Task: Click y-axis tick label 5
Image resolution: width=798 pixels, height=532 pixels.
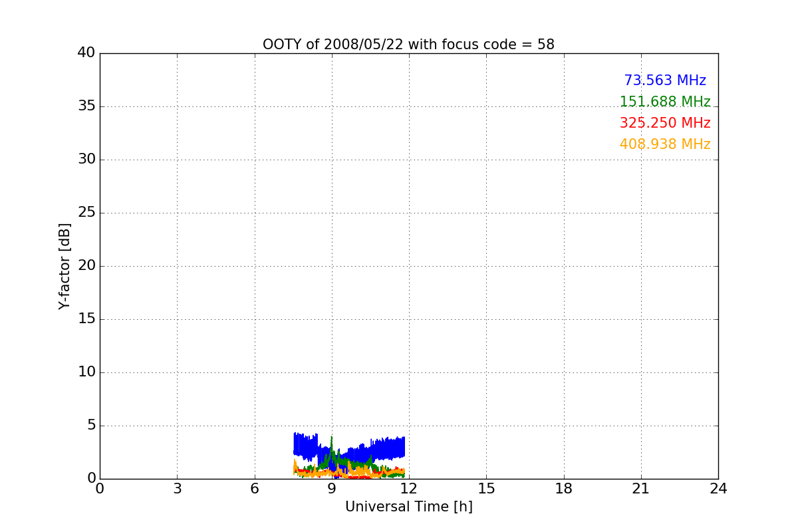Action: point(91,426)
